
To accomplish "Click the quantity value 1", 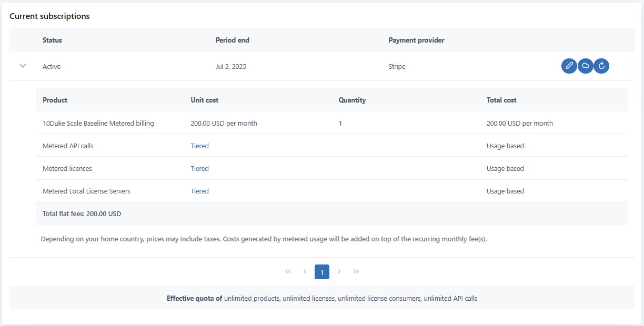I will point(340,124).
